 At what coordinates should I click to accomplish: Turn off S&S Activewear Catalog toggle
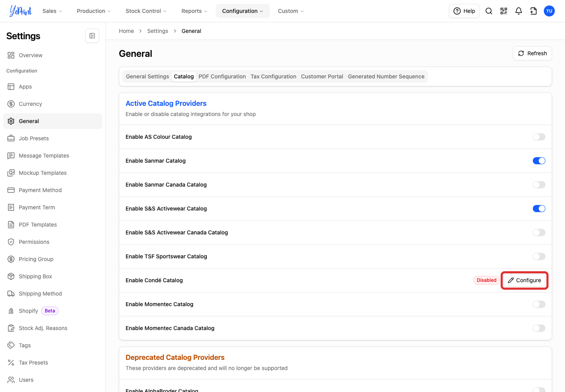[539, 209]
